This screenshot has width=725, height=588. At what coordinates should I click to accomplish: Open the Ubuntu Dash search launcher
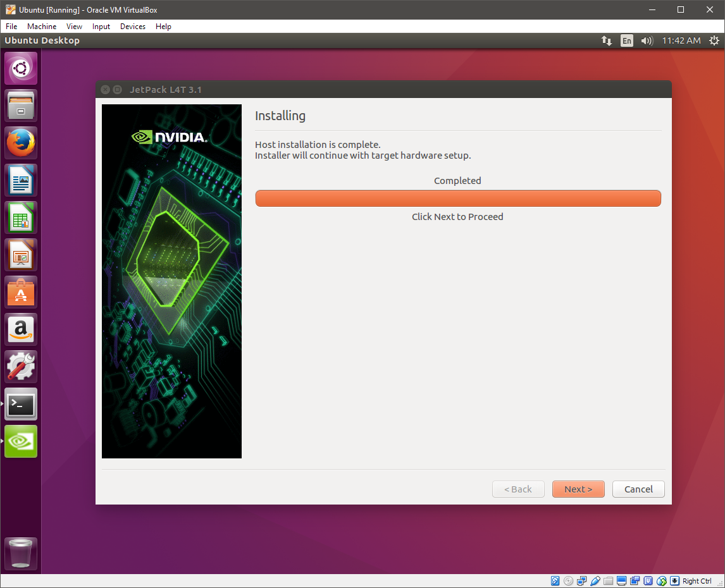pyautogui.click(x=21, y=68)
